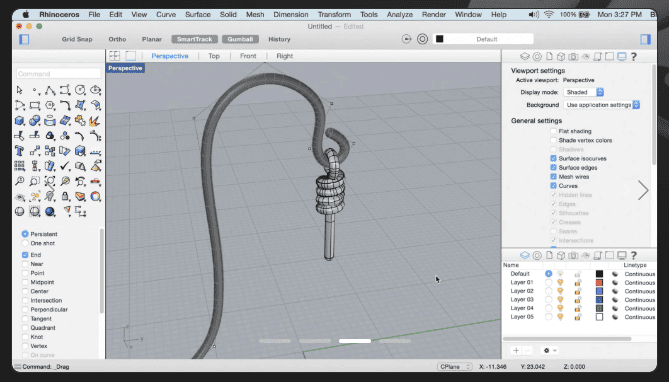Select the Text object tool
The width and height of the screenshot is (669, 382).
(x=19, y=151)
